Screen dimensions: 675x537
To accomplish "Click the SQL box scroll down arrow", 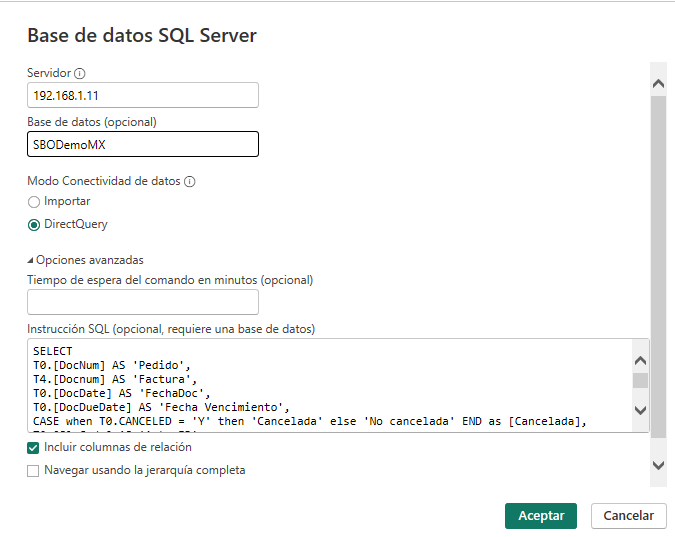I will [640, 410].
